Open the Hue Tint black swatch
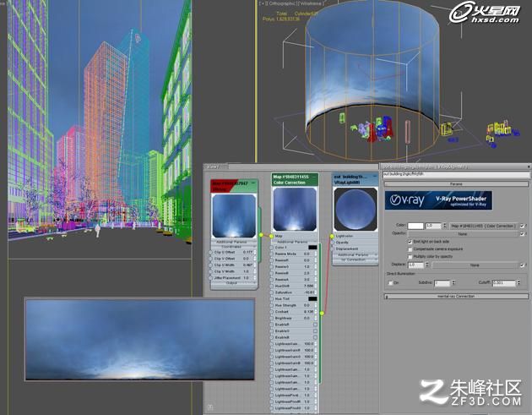This screenshot has height=415, width=532. tap(312, 299)
